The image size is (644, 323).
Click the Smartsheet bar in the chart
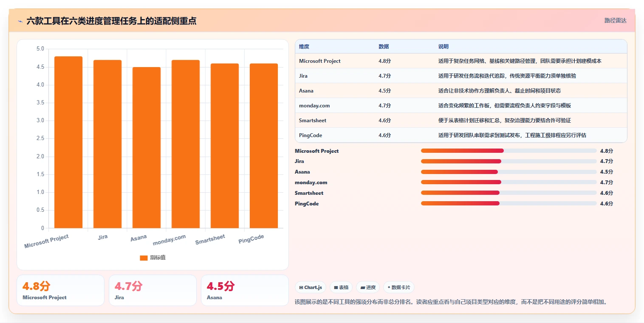(225, 146)
